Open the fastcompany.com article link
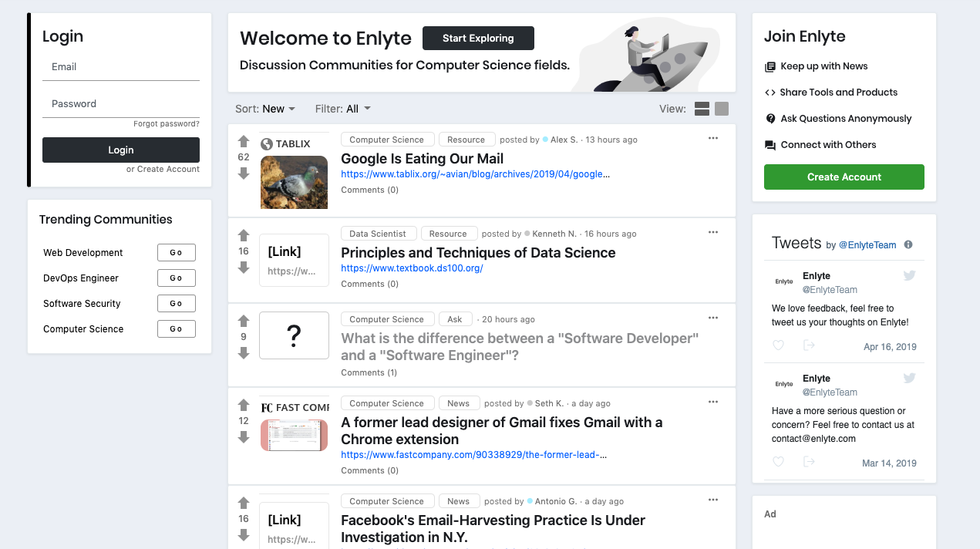The width and height of the screenshot is (980, 549). tap(473, 455)
